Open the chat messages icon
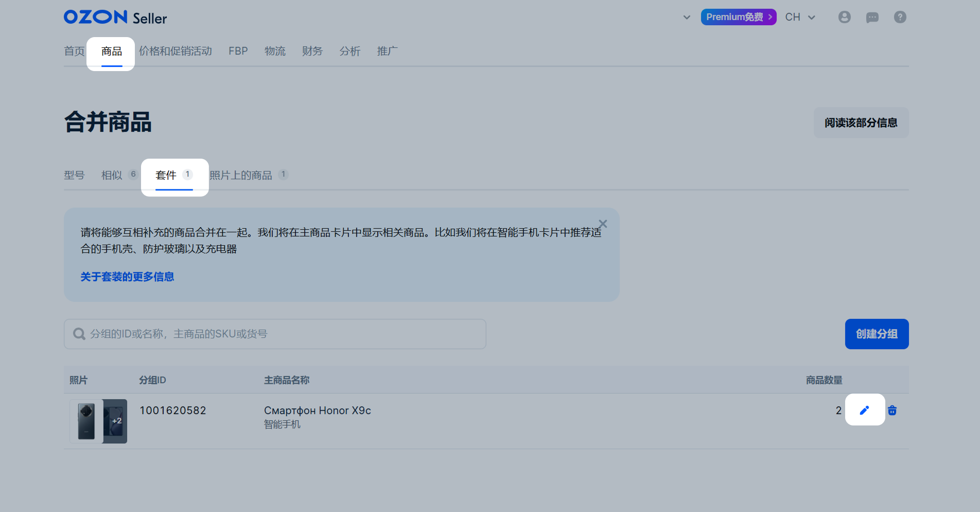Viewport: 980px width, 512px height. click(x=872, y=18)
